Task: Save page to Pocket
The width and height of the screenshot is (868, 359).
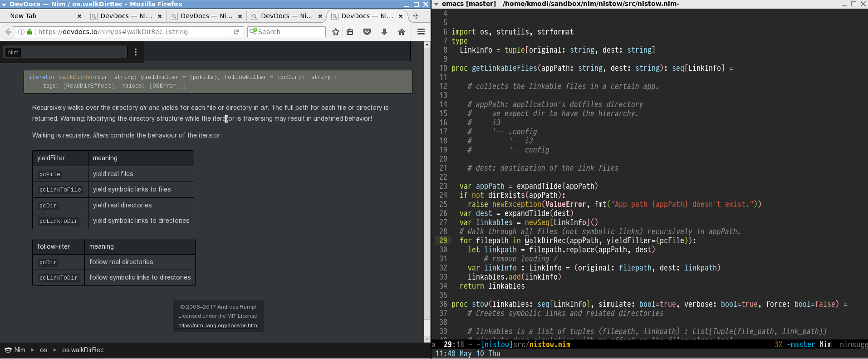Action: [367, 32]
